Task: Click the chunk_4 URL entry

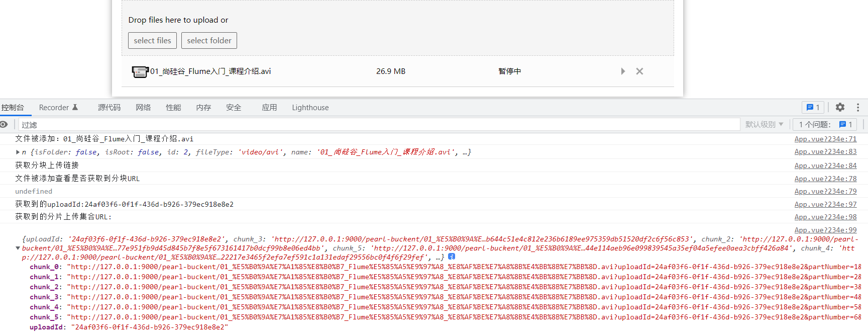Action: point(445,307)
